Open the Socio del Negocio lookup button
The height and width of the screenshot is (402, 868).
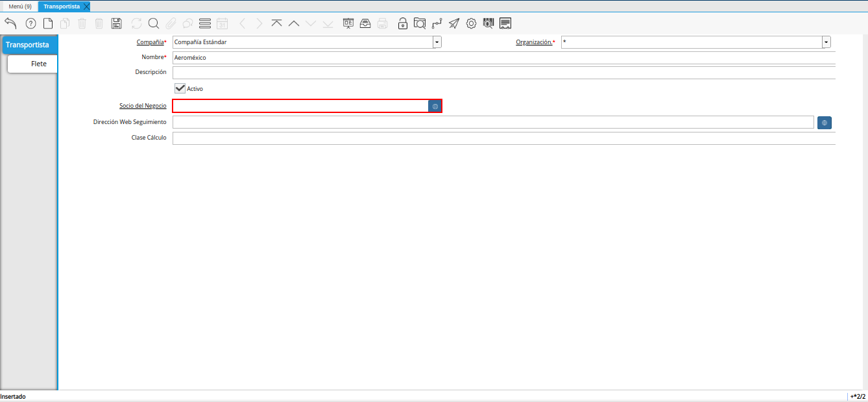(435, 106)
